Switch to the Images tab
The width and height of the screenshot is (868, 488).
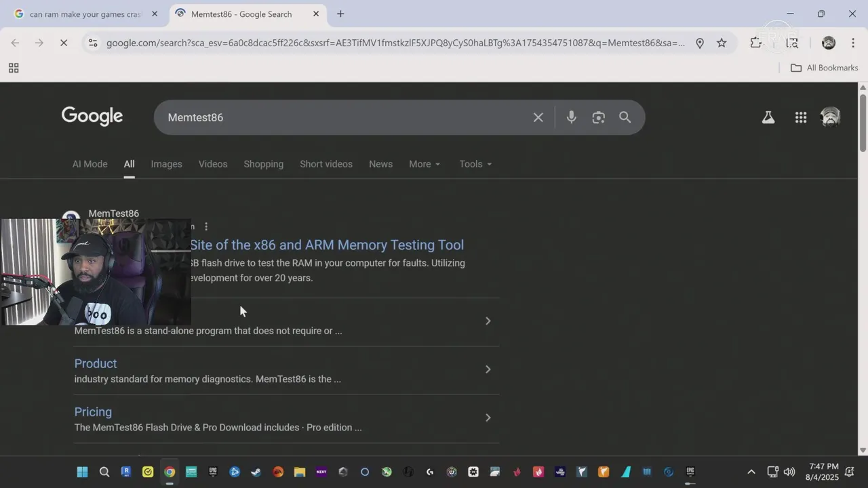166,164
